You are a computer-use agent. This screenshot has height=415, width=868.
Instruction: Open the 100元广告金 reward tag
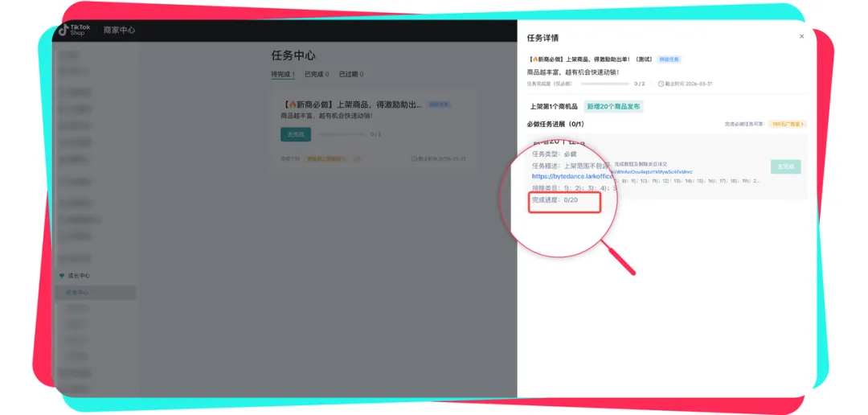click(788, 124)
